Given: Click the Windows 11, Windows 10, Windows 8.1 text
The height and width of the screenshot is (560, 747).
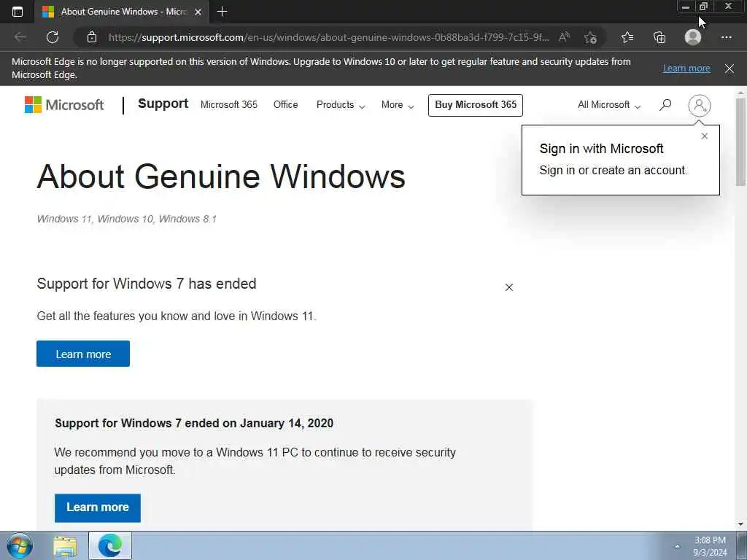Looking at the screenshot, I should [x=127, y=219].
